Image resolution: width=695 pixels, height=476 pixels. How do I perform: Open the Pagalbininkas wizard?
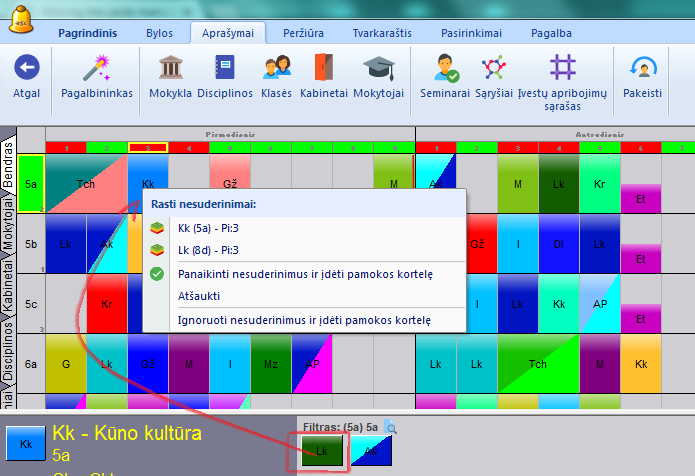pos(96,69)
